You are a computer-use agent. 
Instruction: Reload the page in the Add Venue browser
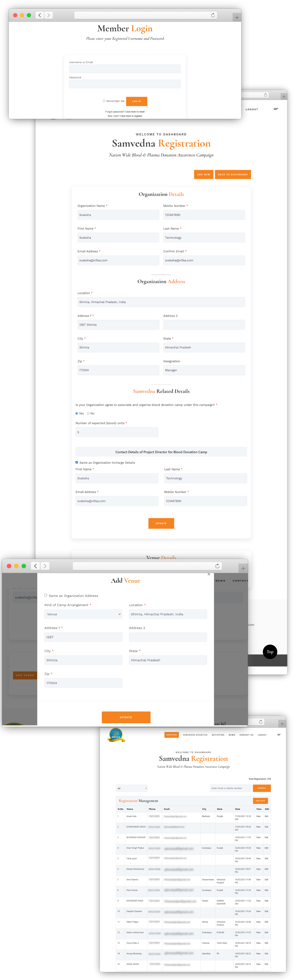[x=217, y=566]
